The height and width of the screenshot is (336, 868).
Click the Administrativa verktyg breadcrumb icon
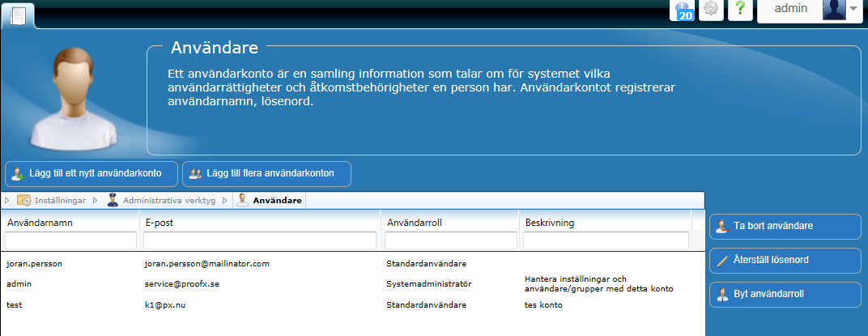[113, 200]
